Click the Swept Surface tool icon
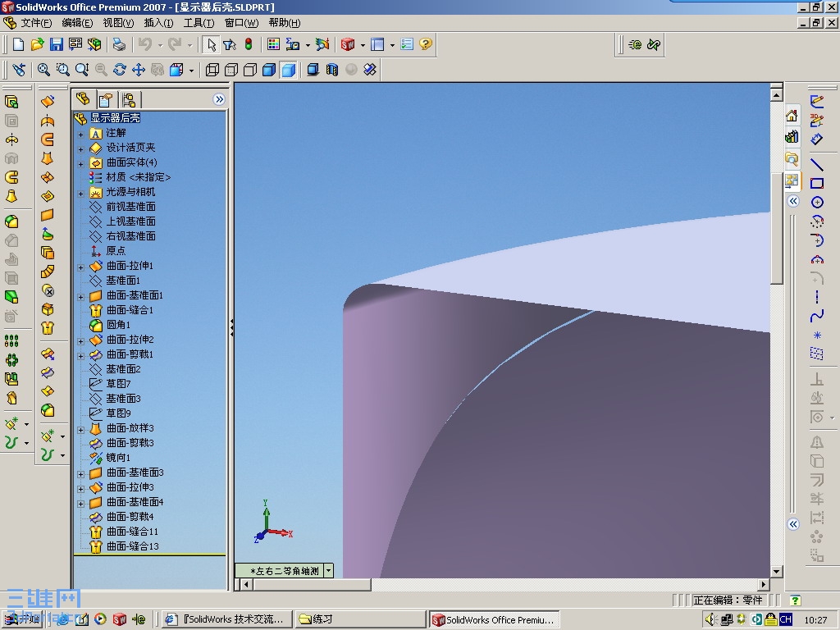Screen dimensions: 840x630 pyautogui.click(x=48, y=139)
